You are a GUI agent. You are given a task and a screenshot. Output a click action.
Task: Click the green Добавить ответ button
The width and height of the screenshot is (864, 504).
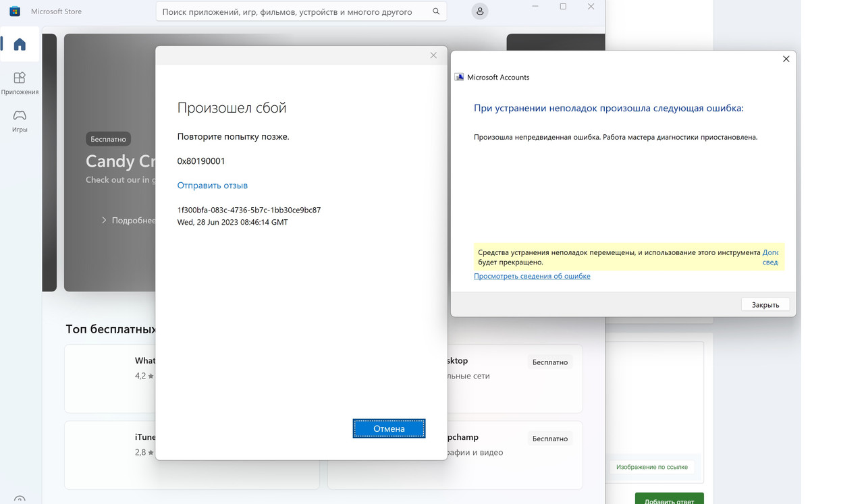[x=669, y=499]
